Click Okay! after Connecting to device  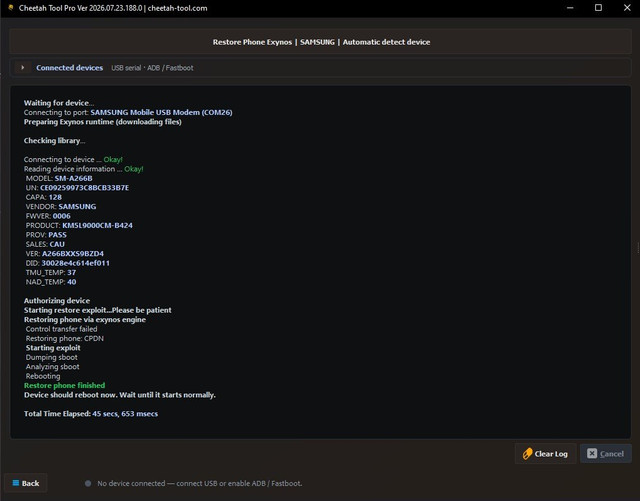pyautogui.click(x=113, y=160)
